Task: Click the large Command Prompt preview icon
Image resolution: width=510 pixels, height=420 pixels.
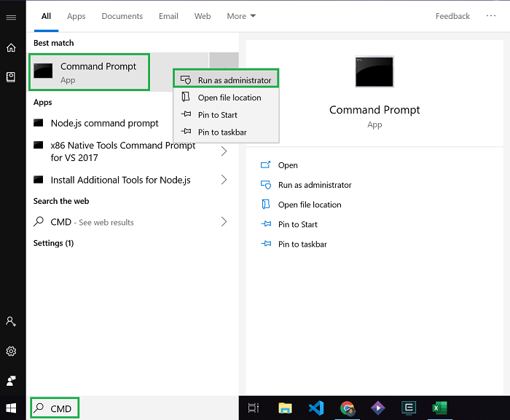Action: click(374, 72)
